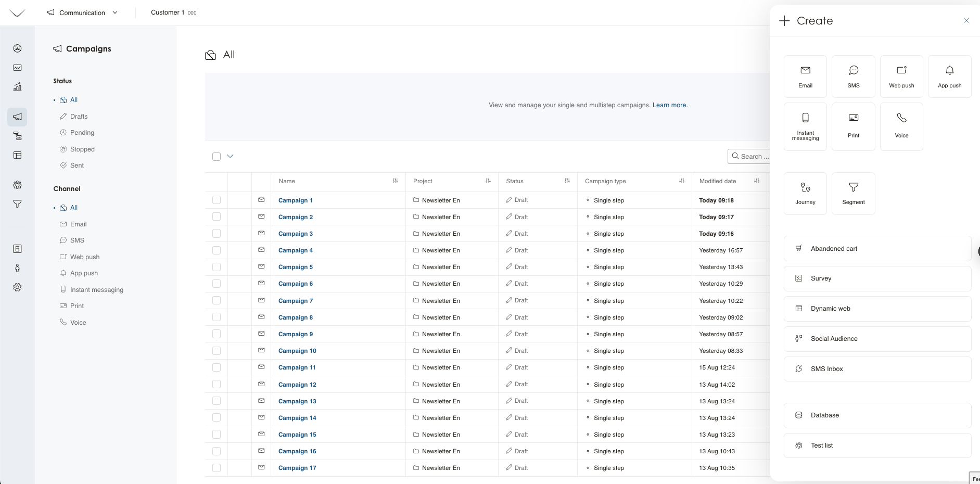
Task: Filter campaigns by Drafts status
Action: click(x=79, y=117)
